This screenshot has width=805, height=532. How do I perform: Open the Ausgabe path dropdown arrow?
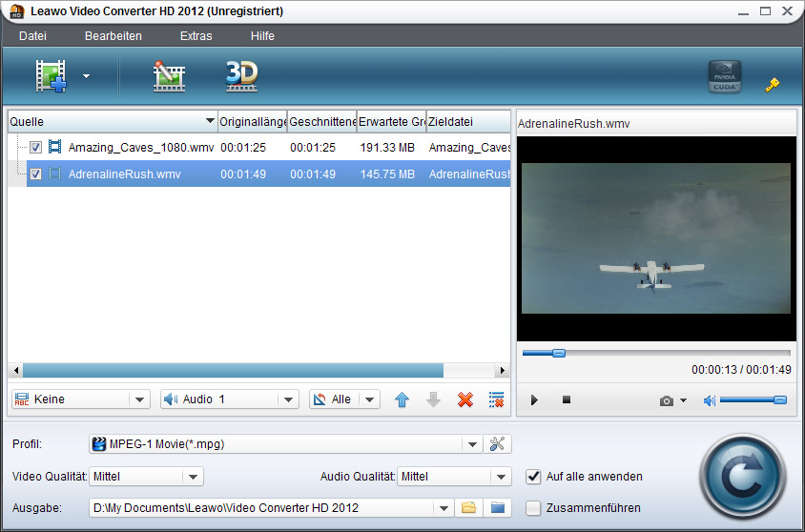pos(444,508)
